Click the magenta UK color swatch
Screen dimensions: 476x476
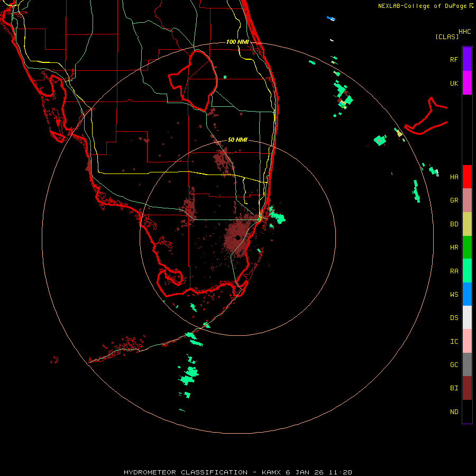coord(467,83)
